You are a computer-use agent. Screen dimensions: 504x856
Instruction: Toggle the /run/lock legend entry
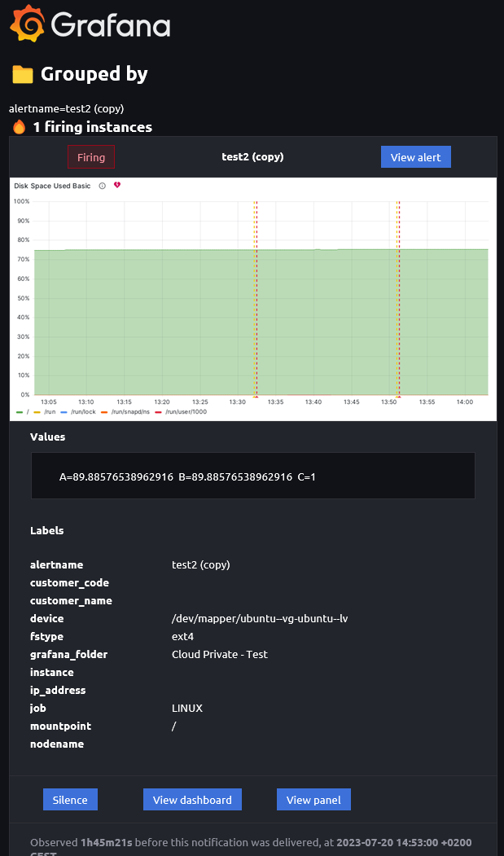(x=81, y=411)
